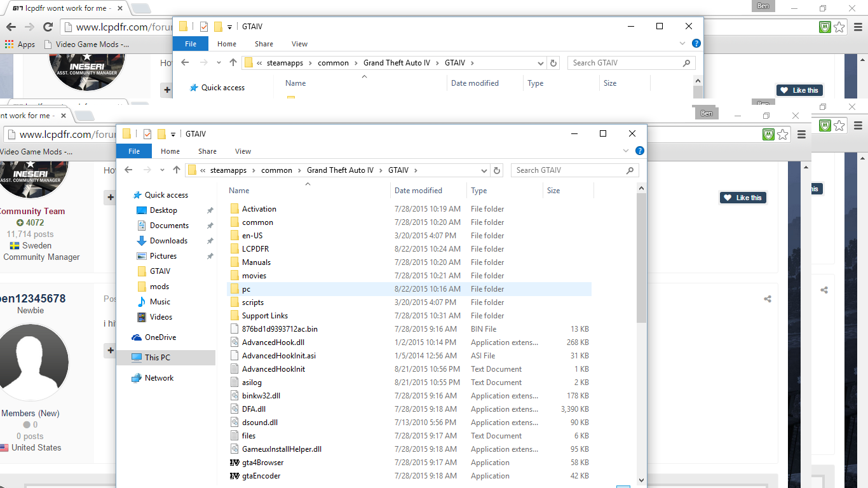Viewport: 868px width, 488px height.
Task: Select the gta4Browser application file
Action: point(262,463)
